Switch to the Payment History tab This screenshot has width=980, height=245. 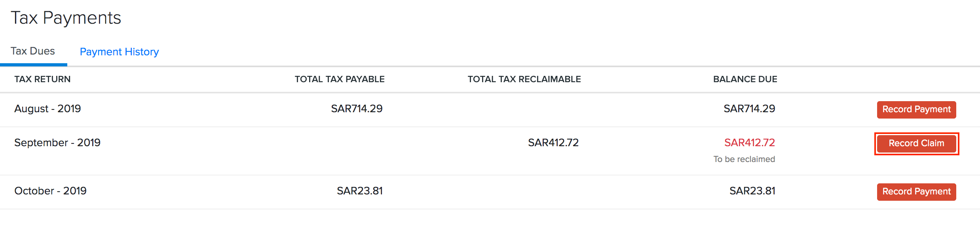coord(119,51)
